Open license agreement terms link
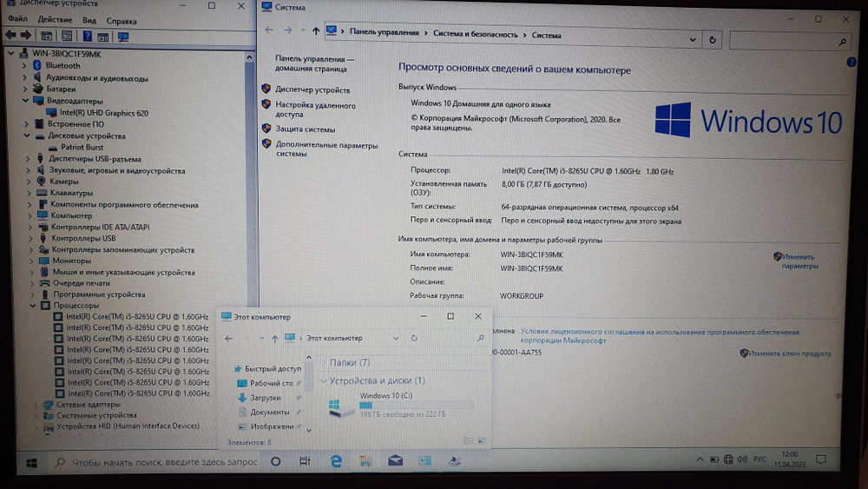868x489 pixels. pos(660,336)
